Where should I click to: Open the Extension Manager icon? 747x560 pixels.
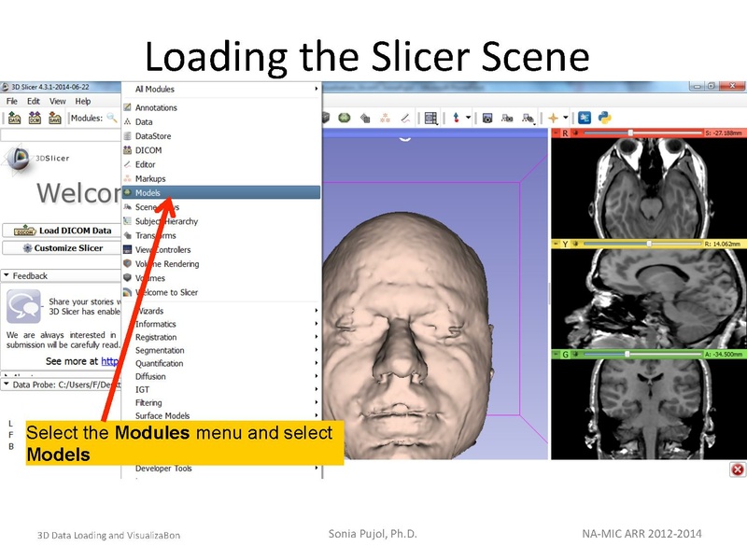585,118
